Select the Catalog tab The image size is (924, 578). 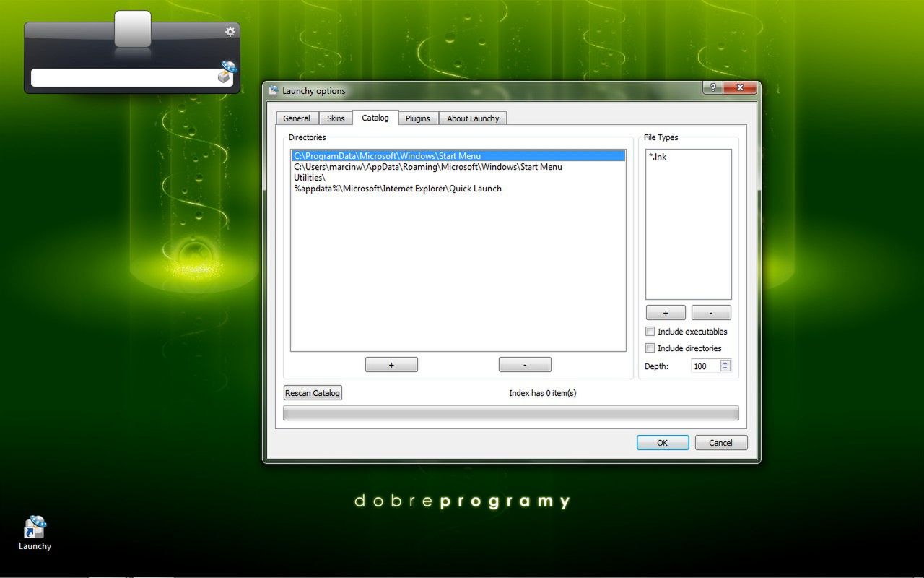click(375, 117)
